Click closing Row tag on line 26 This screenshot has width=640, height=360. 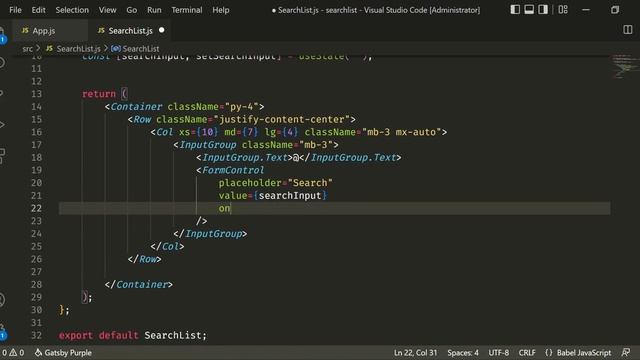point(144,259)
